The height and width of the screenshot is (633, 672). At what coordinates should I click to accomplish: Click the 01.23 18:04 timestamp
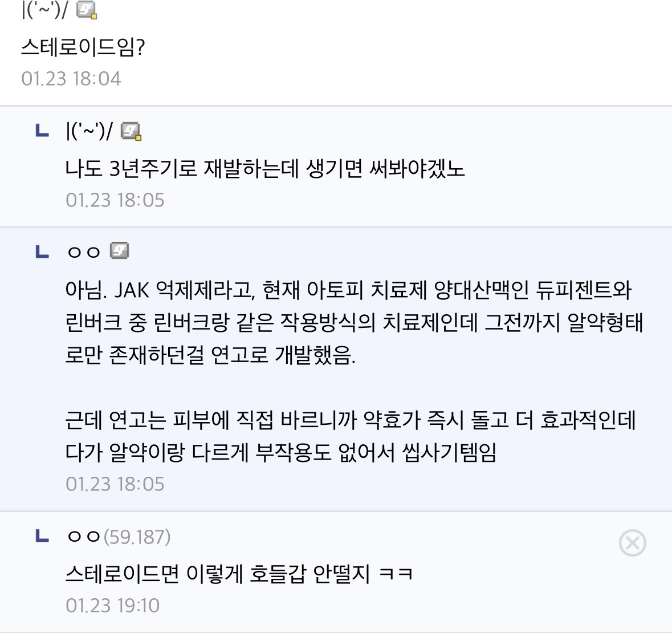tap(71, 79)
